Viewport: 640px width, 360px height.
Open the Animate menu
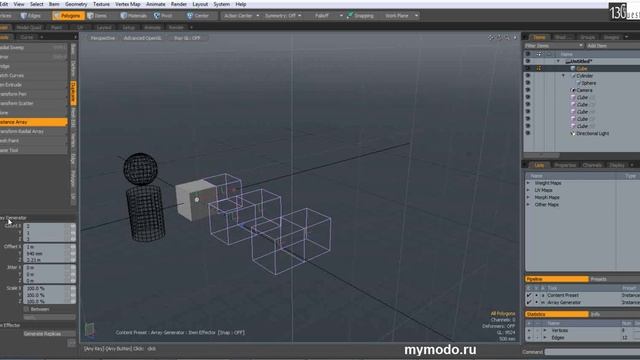click(156, 4)
